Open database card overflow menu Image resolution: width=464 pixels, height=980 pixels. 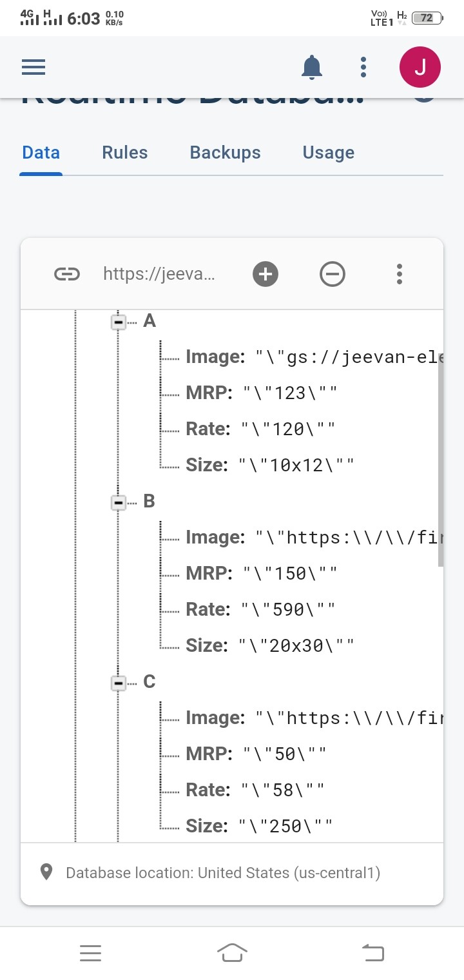click(400, 274)
